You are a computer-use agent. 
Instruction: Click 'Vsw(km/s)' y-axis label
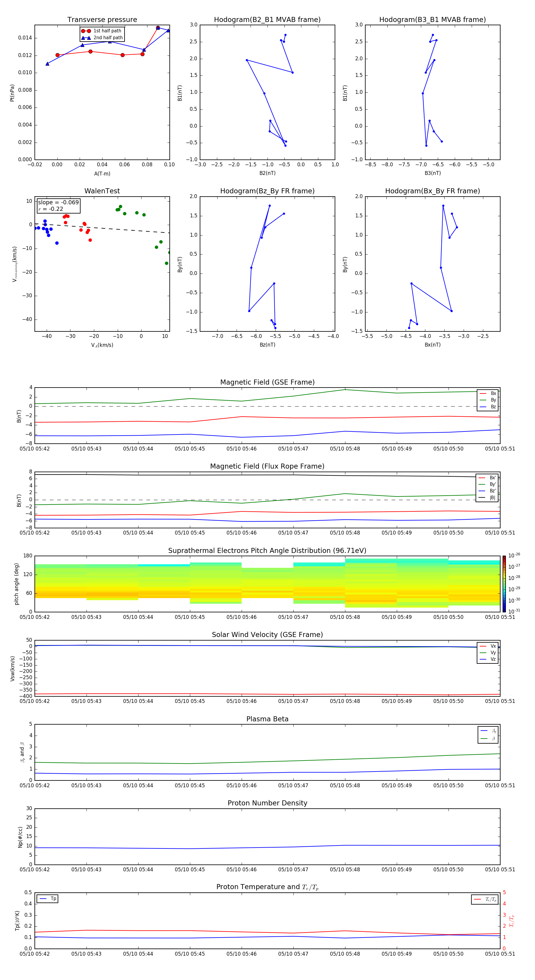(12, 668)
